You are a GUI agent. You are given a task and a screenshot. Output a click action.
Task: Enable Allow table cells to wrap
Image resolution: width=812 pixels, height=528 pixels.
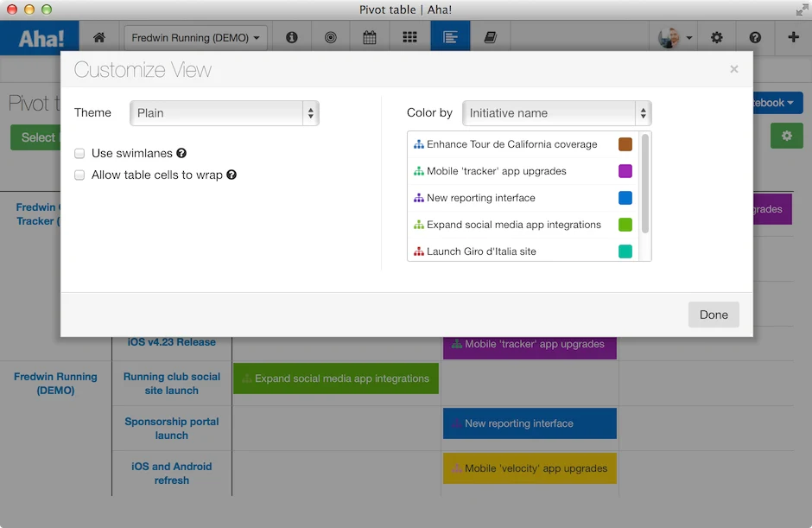click(x=79, y=175)
